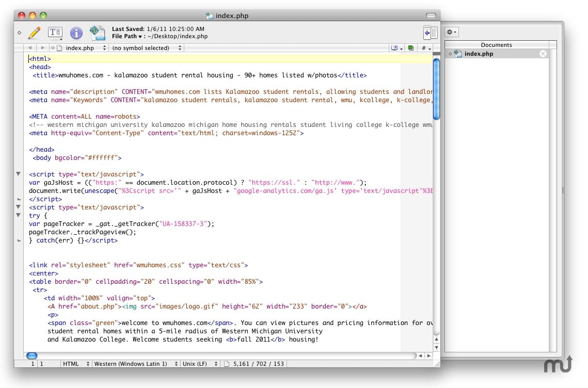The height and width of the screenshot is (388, 588).
Task: Click the preview in browser icon
Action: tap(97, 33)
